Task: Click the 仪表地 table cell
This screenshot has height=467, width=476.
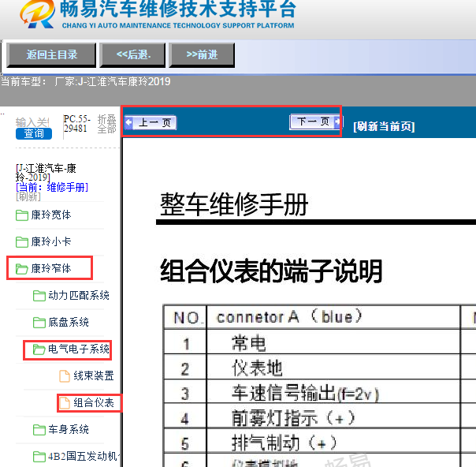Action: pyautogui.click(x=333, y=368)
